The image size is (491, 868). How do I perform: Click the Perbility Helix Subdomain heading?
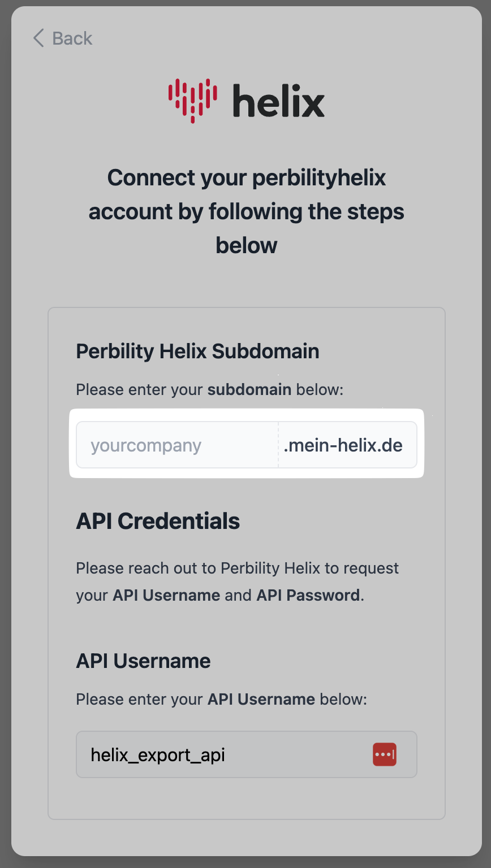point(197,351)
